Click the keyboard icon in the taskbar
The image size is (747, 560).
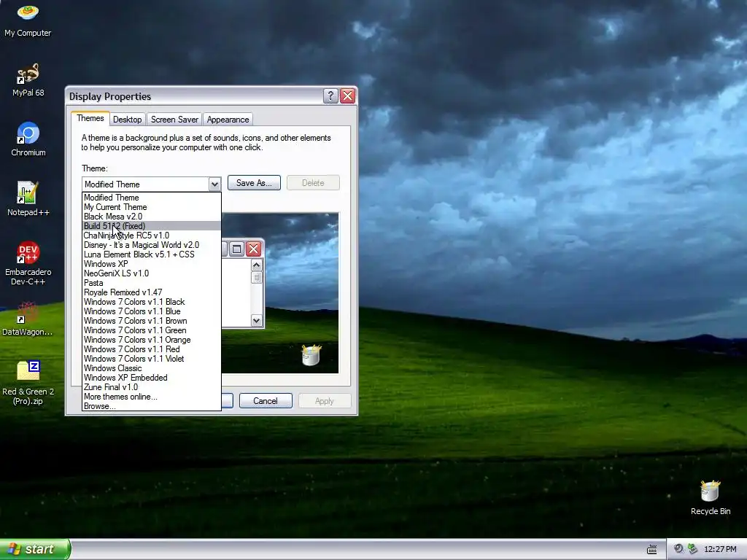pyautogui.click(x=651, y=550)
